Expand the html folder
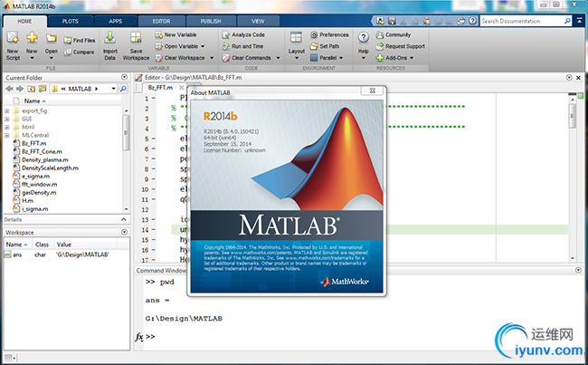 click(x=6, y=127)
